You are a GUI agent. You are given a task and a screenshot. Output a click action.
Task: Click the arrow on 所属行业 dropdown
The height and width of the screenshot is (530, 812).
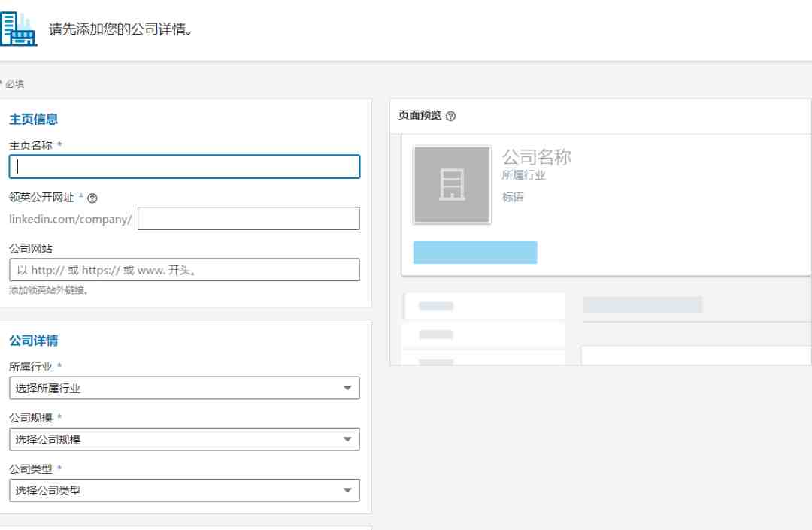(x=347, y=388)
